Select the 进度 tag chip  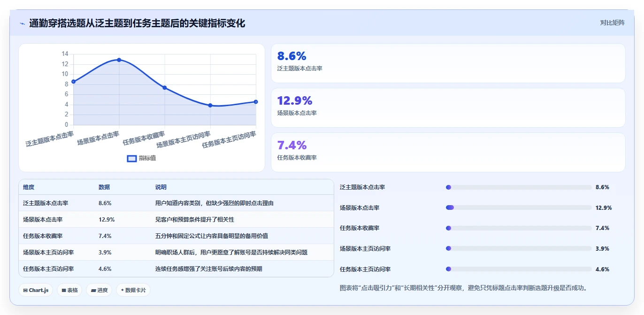pos(99,290)
